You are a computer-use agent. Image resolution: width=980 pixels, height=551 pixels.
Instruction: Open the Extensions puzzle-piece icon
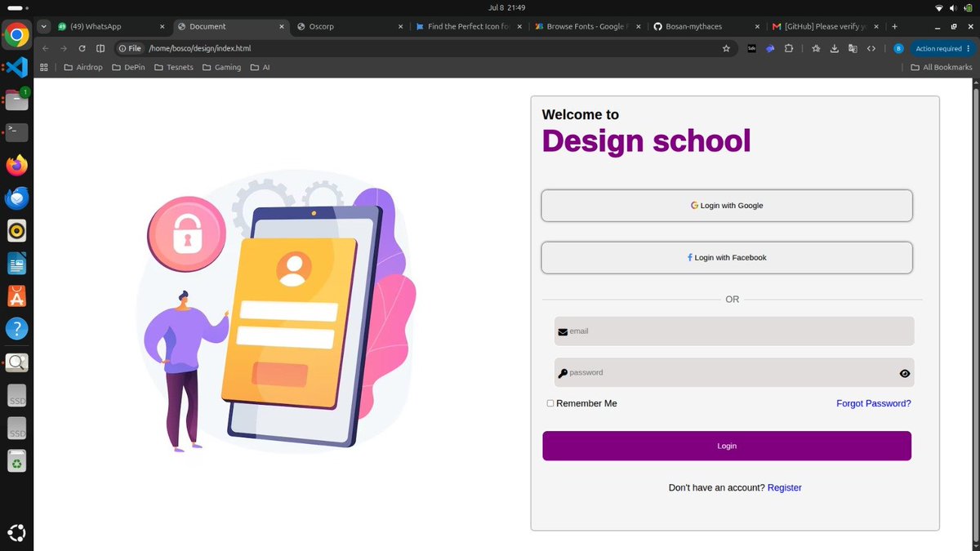pyautogui.click(x=789, y=48)
